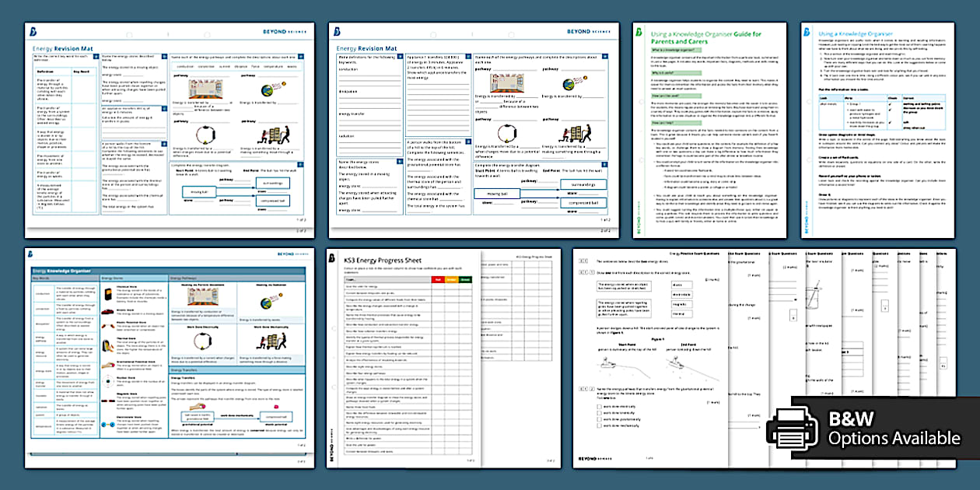980x490 pixels.
Task: Click the "moving ball" box in the transfer diagram
Action: point(497,192)
